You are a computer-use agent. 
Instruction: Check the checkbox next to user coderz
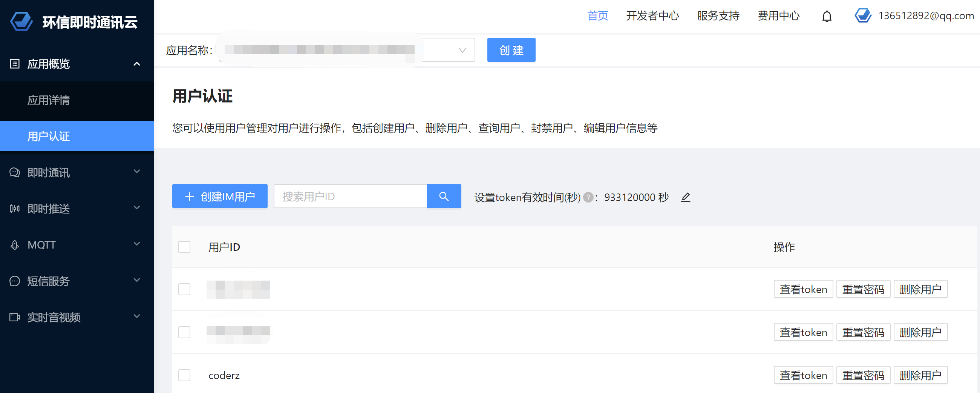(x=184, y=375)
